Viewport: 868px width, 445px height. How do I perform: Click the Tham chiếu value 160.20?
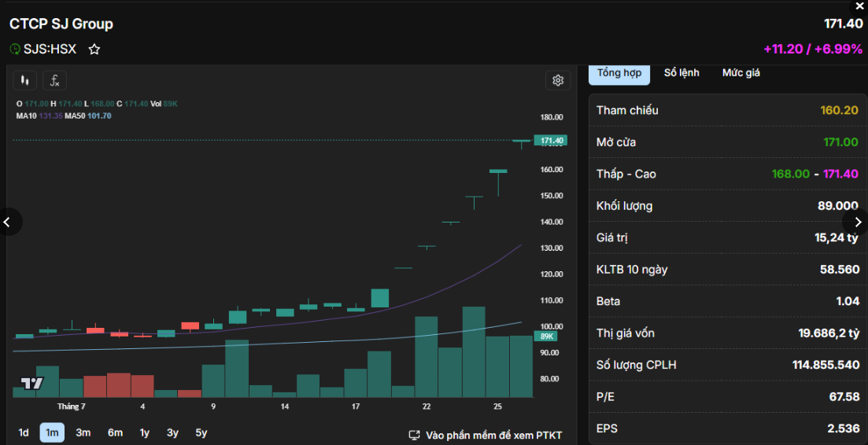839,110
